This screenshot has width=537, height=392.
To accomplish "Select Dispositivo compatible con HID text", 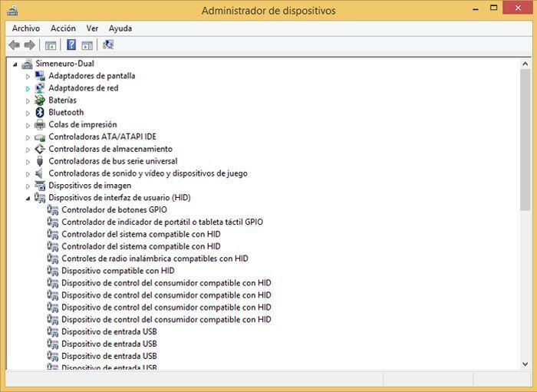I will (x=118, y=271).
